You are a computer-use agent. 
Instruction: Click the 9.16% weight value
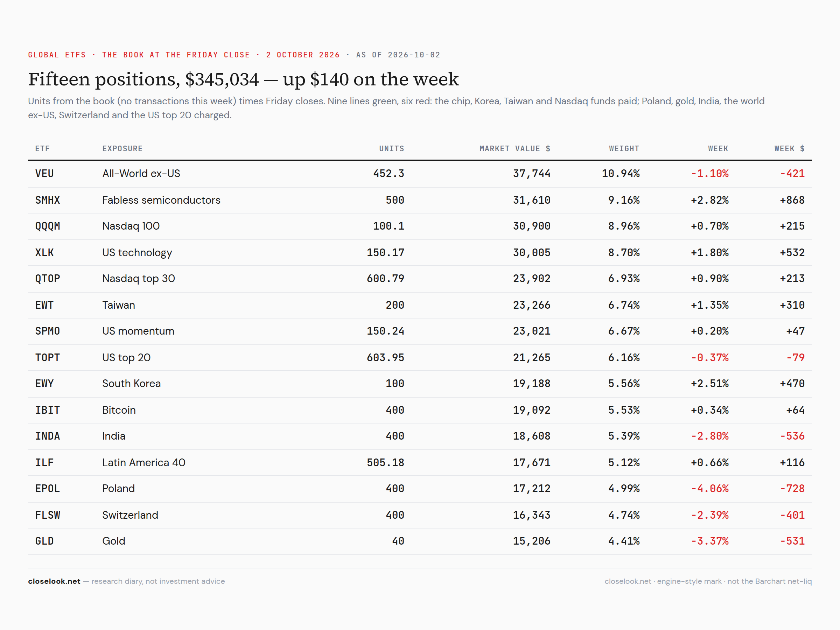[x=624, y=200]
